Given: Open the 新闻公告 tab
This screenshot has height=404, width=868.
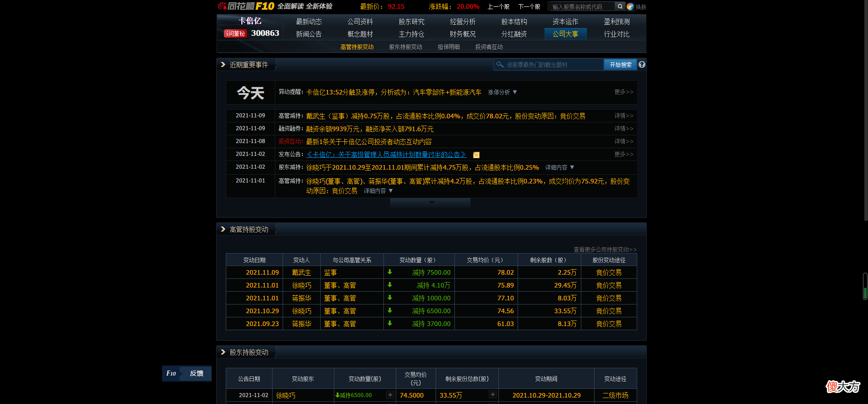Looking at the screenshot, I should [x=309, y=34].
